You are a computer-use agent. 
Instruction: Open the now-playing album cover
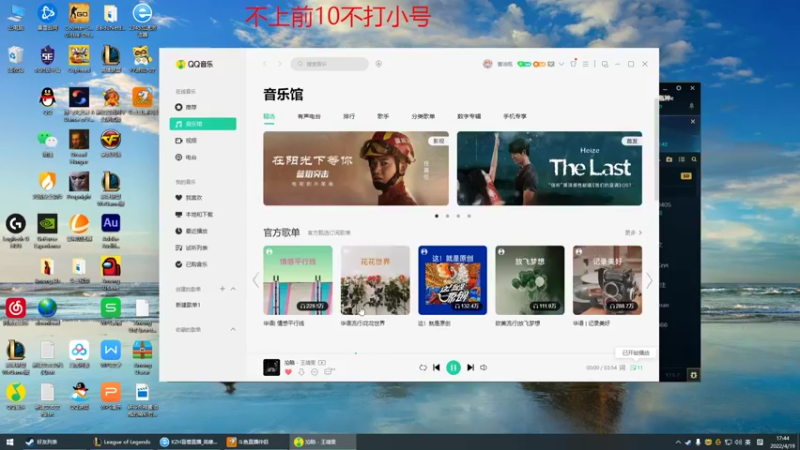point(271,367)
